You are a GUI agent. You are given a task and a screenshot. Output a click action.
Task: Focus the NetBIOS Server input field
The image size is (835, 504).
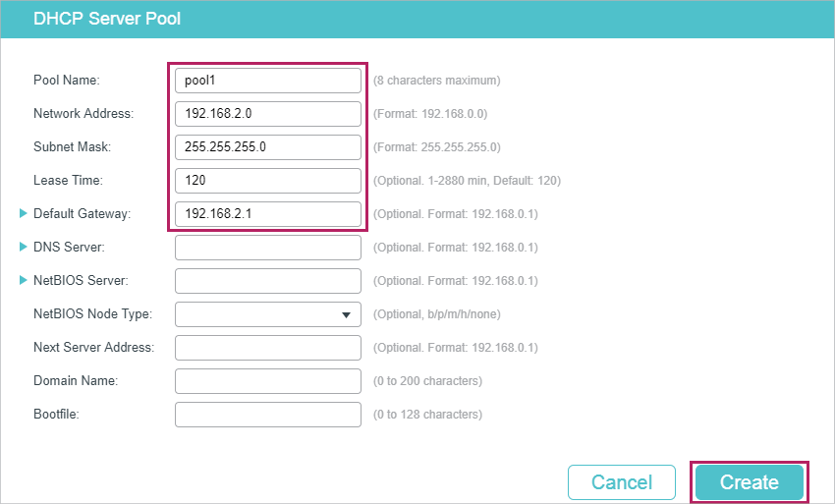[x=268, y=281]
